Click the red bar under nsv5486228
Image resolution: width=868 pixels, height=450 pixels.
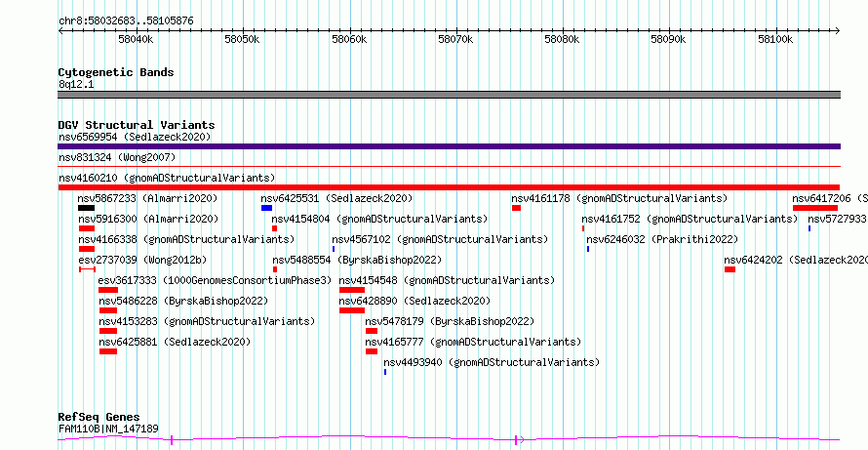[108, 310]
